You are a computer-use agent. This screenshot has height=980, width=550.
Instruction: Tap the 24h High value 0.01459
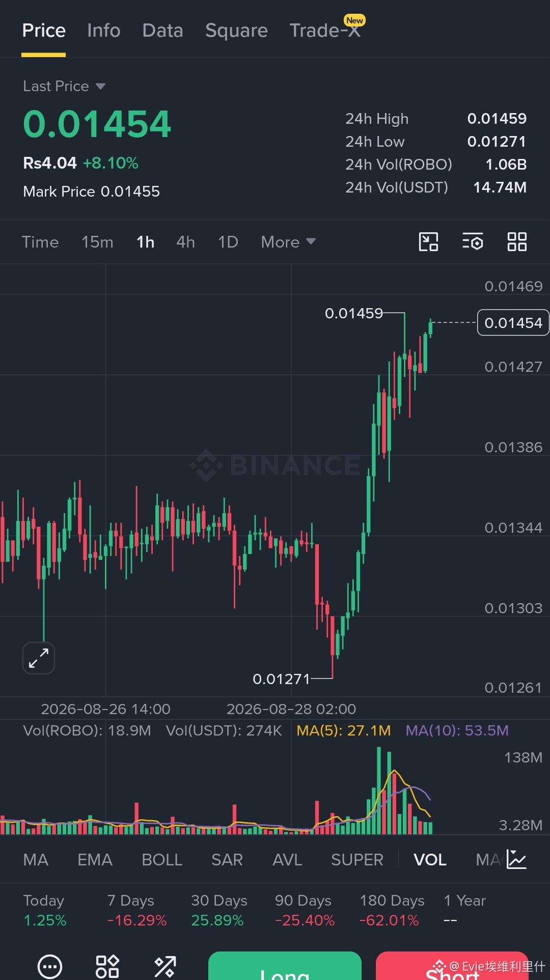point(497,119)
